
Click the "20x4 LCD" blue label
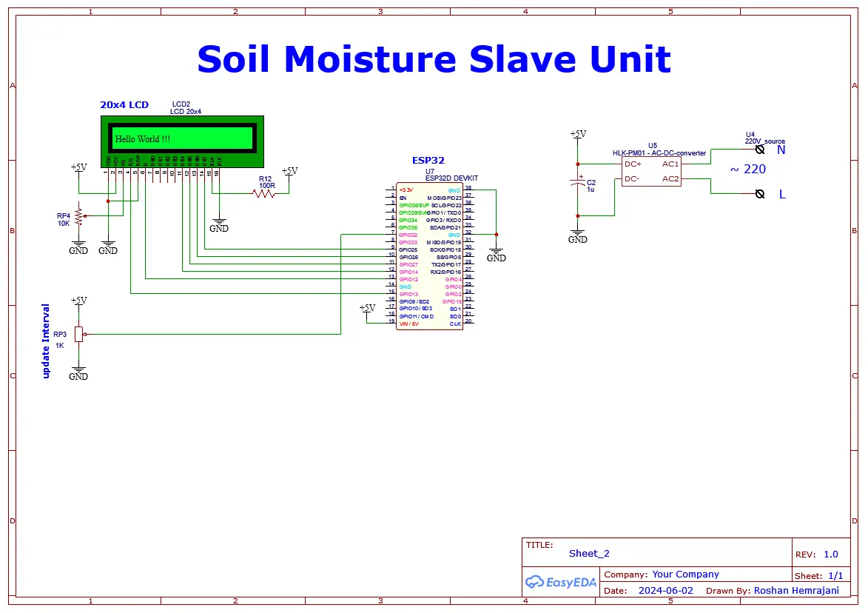click(124, 104)
